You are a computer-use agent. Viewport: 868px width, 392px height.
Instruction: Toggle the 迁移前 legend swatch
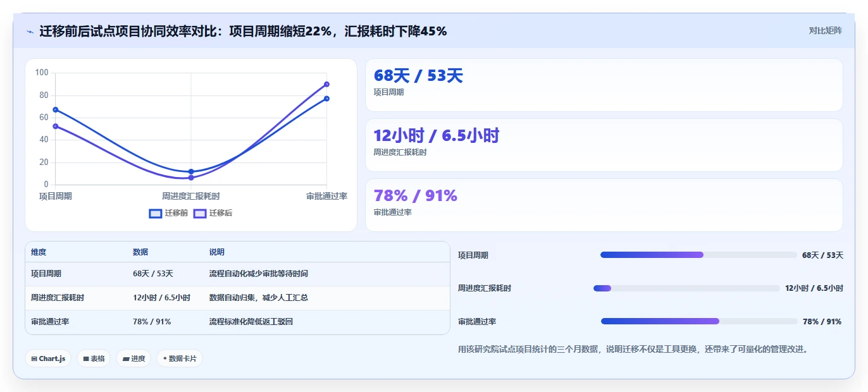(156, 213)
